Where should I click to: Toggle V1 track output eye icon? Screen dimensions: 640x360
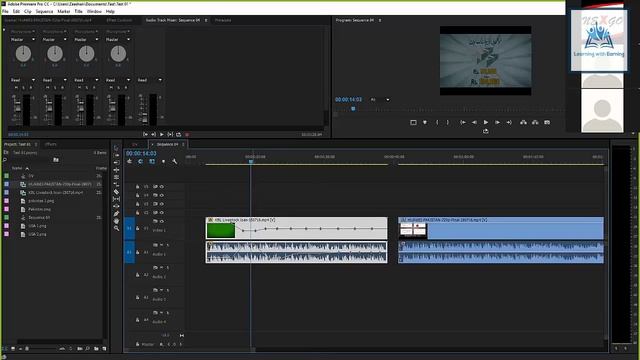[x=162, y=221]
